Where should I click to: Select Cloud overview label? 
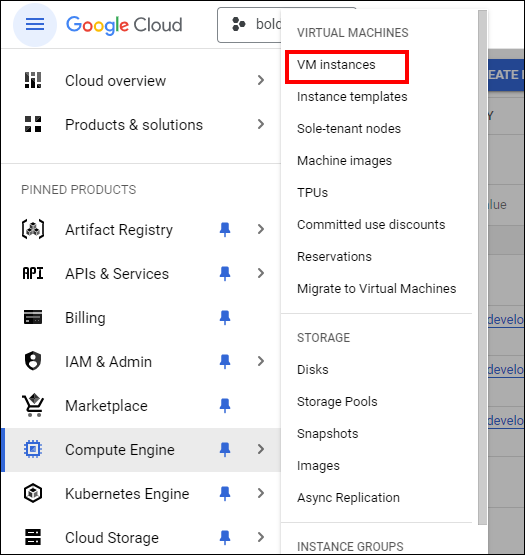pos(115,81)
